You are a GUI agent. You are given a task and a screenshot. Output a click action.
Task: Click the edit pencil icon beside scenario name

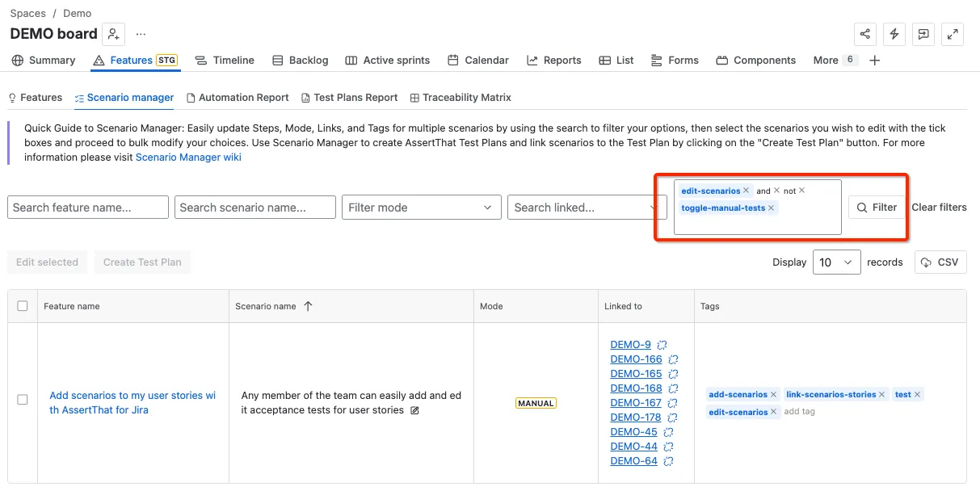point(415,410)
